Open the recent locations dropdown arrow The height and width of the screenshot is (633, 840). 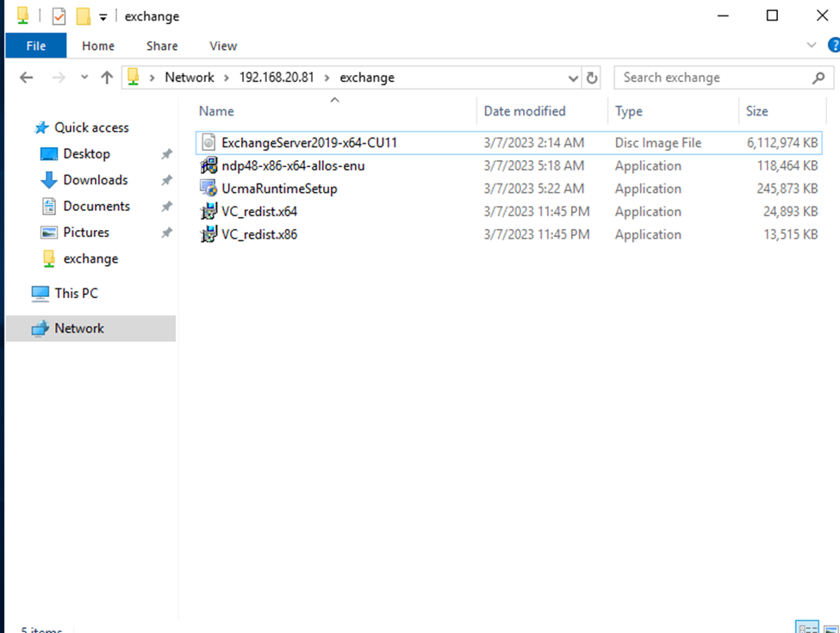point(84,78)
